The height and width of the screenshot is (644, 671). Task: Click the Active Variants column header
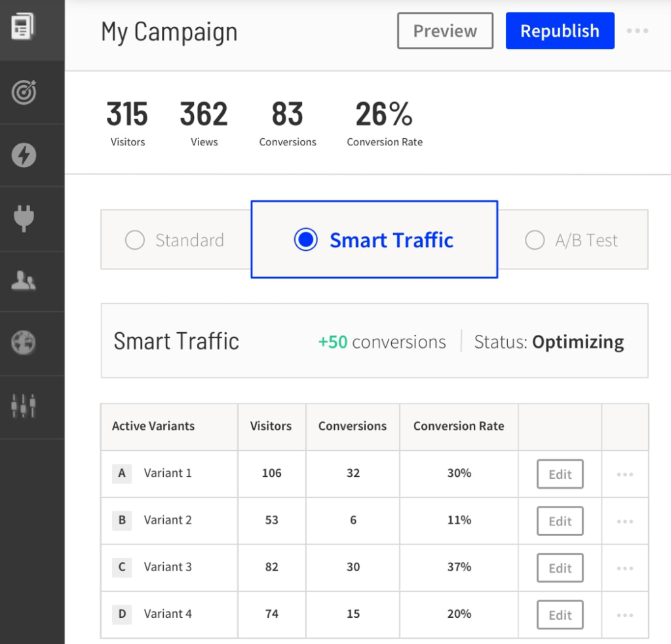tap(152, 426)
